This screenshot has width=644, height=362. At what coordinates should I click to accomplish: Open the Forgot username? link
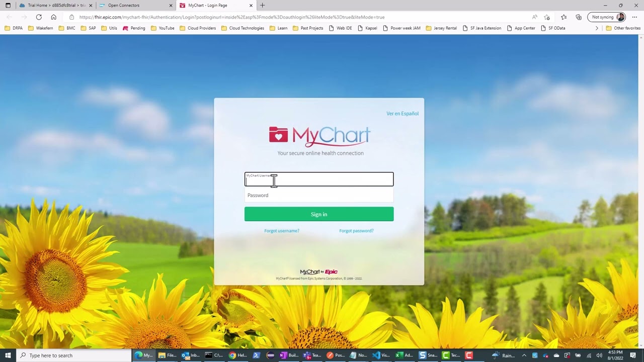pyautogui.click(x=282, y=231)
